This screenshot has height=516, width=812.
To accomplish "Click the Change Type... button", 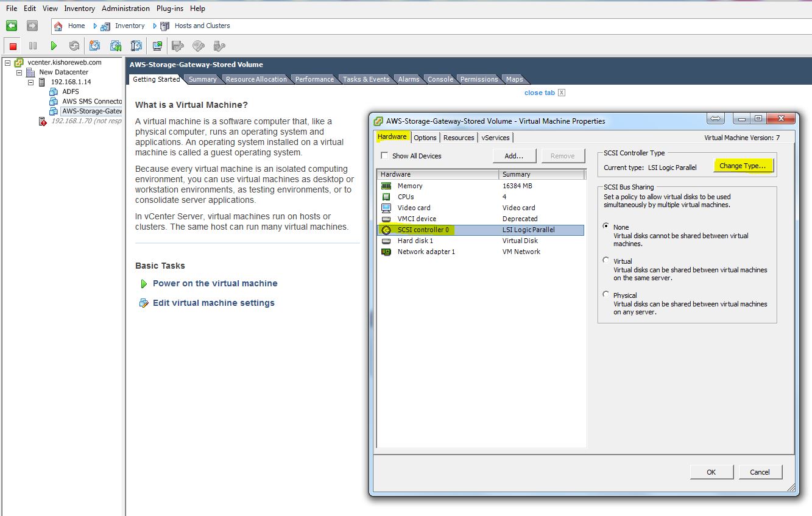I will pyautogui.click(x=742, y=166).
